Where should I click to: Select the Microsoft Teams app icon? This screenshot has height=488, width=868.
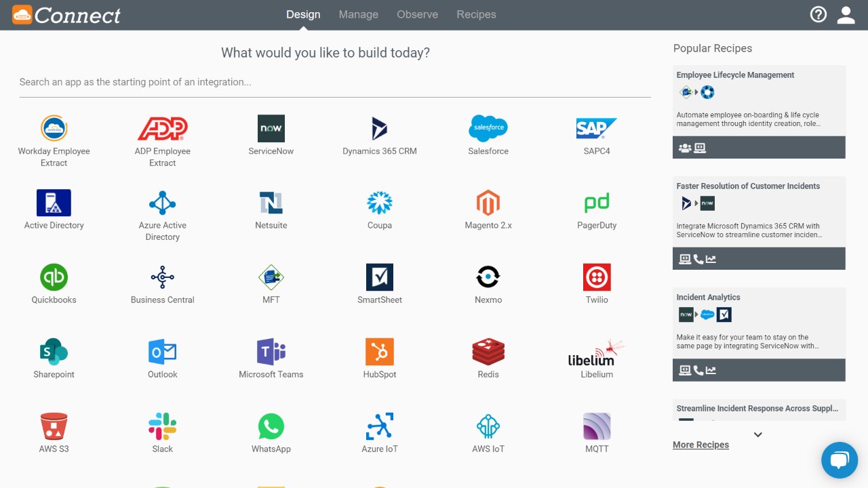point(271,352)
